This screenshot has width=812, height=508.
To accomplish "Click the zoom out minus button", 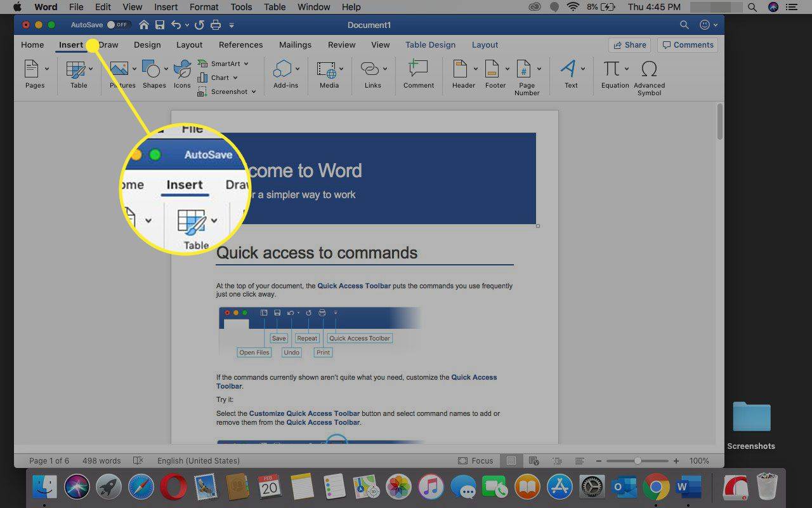I will point(598,461).
